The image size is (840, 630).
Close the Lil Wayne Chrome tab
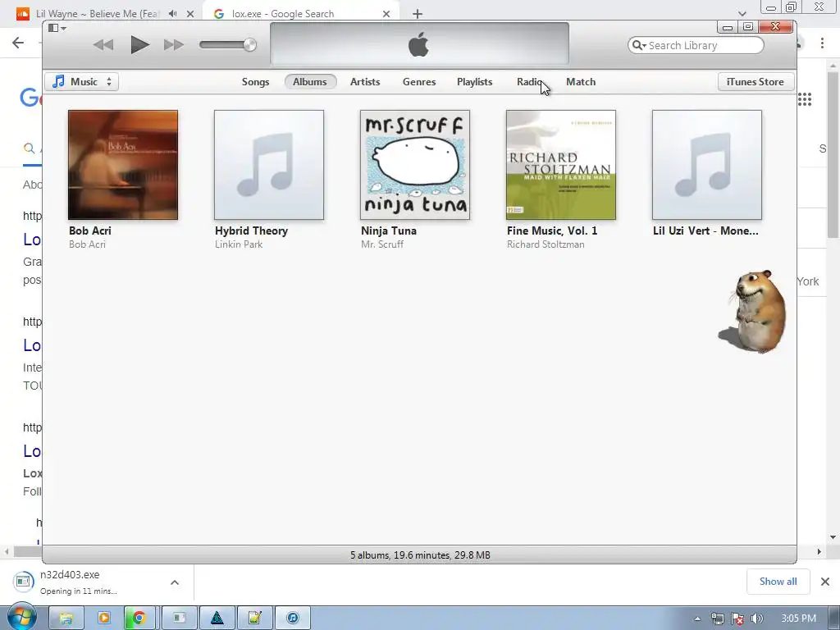coord(189,14)
